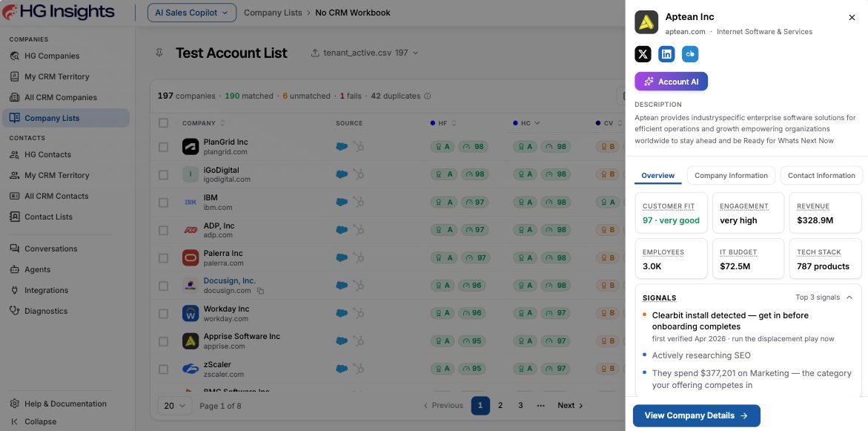Viewport: 868px width, 431px height.
Task: Click the info icon next to duplicates
Action: click(x=428, y=96)
